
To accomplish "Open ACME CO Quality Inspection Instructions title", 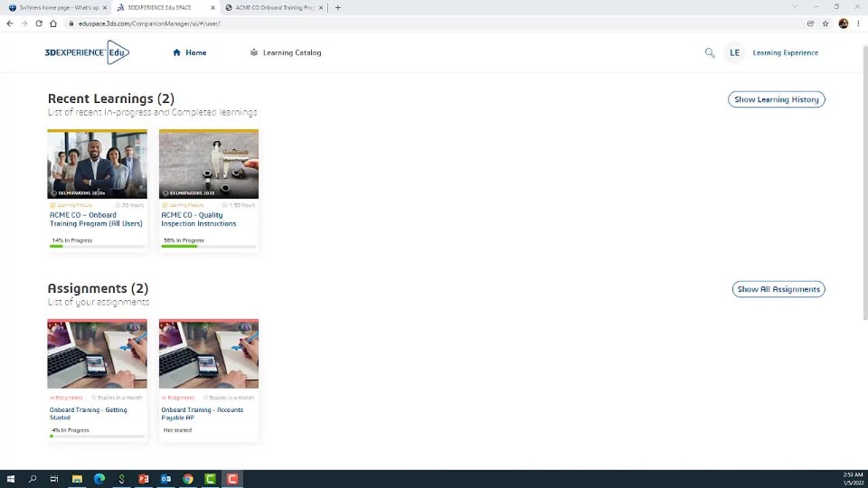I will click(199, 219).
